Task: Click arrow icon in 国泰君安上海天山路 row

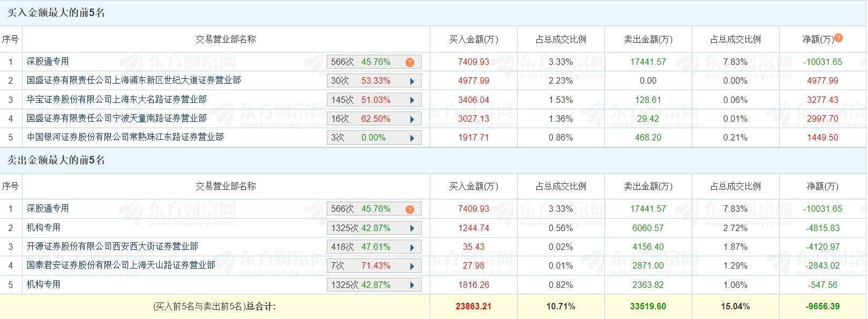Action: (412, 266)
